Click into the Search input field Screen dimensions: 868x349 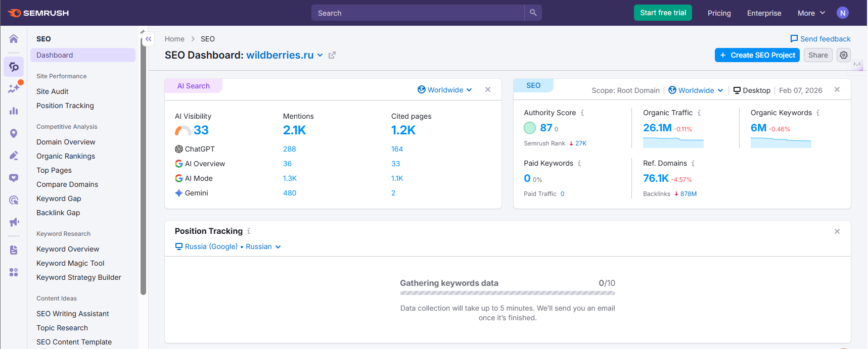pyautogui.click(x=418, y=13)
